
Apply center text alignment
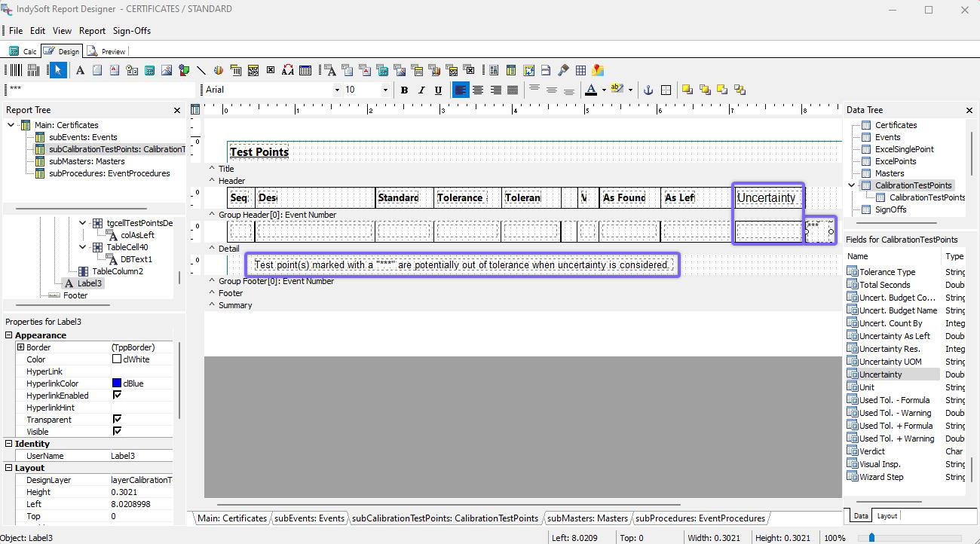click(478, 90)
